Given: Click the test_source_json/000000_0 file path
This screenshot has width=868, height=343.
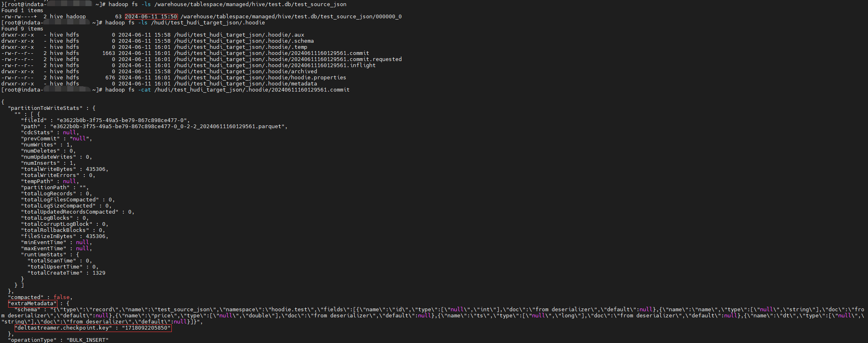Looking at the screenshot, I should pos(291,17).
